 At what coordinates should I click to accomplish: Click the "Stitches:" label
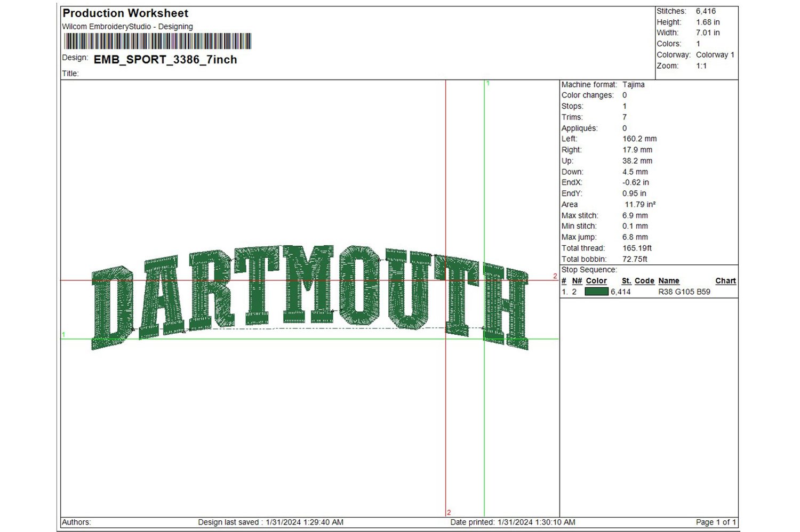coord(671,11)
